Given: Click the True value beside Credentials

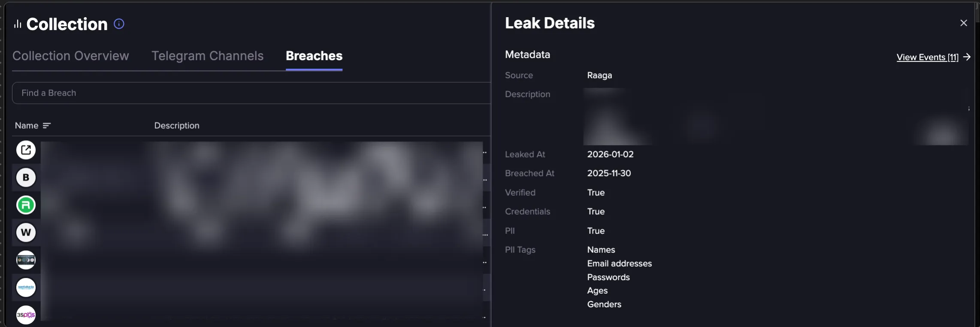Looking at the screenshot, I should pyautogui.click(x=596, y=211).
